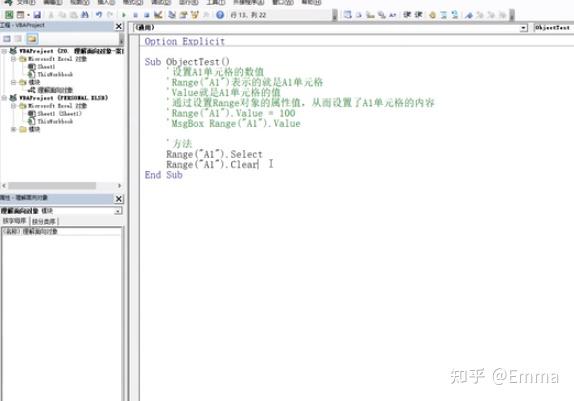The image size is (574, 401).
Task: Click the project panel horizontal scrollbar thumb
Action: tap(52, 186)
